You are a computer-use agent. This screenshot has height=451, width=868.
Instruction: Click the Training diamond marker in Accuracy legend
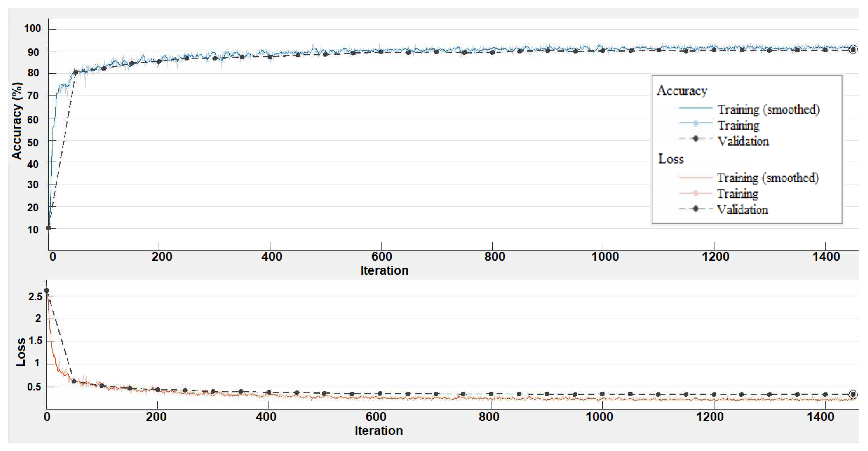pyautogui.click(x=695, y=123)
